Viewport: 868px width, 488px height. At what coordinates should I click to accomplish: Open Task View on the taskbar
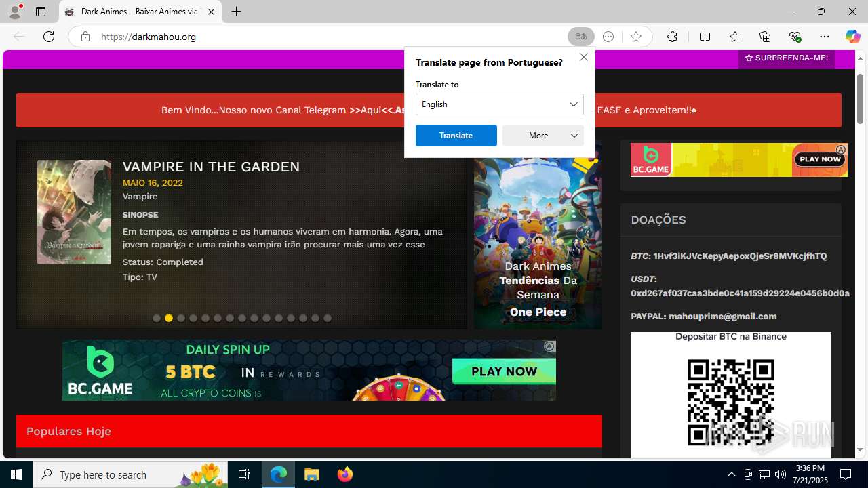point(244,474)
